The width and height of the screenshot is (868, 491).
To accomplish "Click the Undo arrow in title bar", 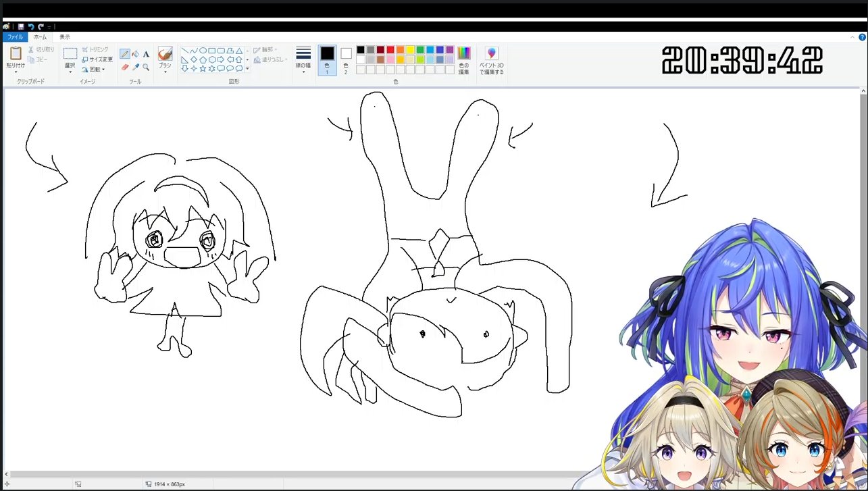I will pos(31,26).
